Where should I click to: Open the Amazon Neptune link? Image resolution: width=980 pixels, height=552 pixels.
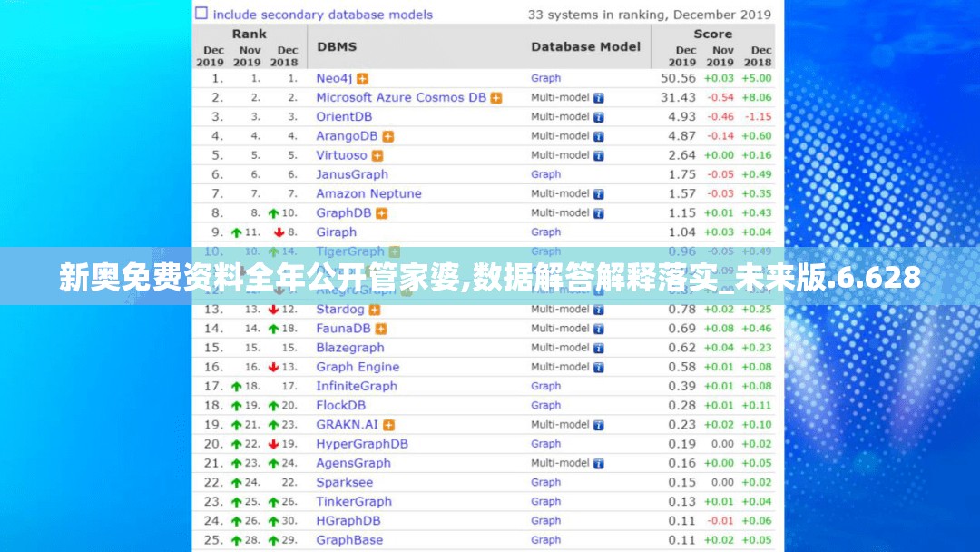point(368,193)
